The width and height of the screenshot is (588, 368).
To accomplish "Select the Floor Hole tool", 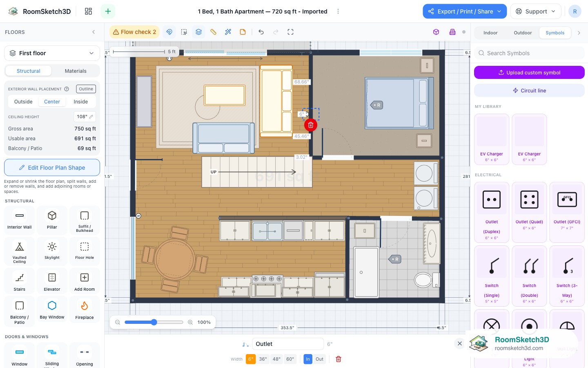I will 85,251.
